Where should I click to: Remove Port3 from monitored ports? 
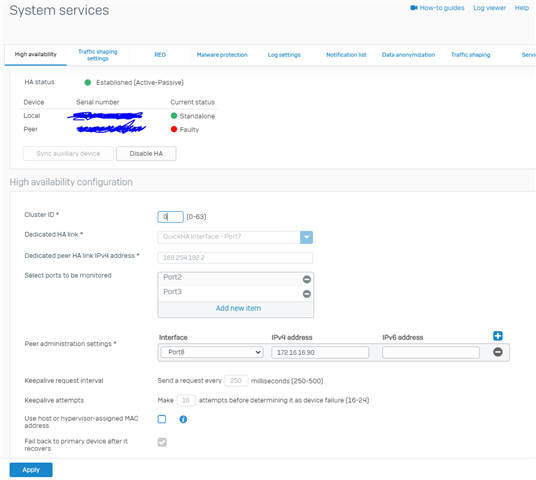[307, 294]
